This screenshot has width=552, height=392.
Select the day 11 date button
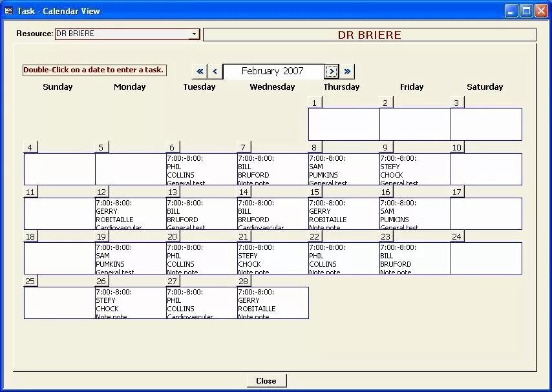(30, 192)
